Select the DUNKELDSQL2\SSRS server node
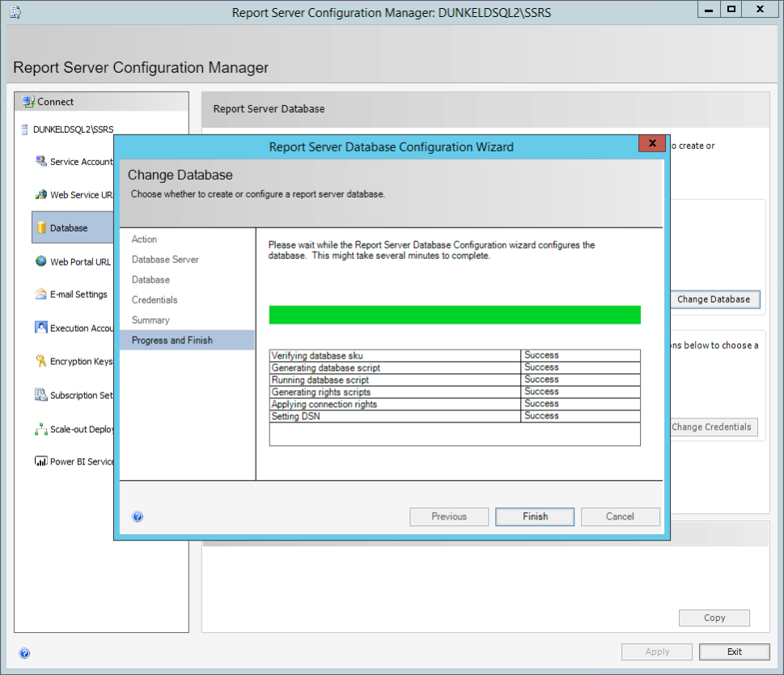This screenshot has height=675, width=784. pos(73,129)
